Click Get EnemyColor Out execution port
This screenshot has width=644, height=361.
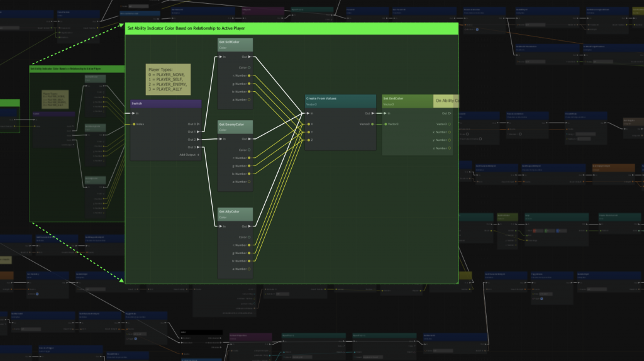click(x=249, y=139)
